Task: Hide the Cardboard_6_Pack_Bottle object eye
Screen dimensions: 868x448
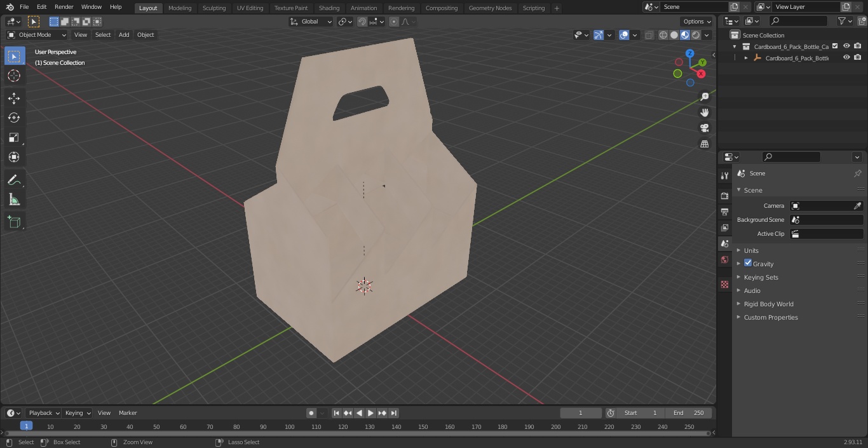Action: click(x=846, y=58)
